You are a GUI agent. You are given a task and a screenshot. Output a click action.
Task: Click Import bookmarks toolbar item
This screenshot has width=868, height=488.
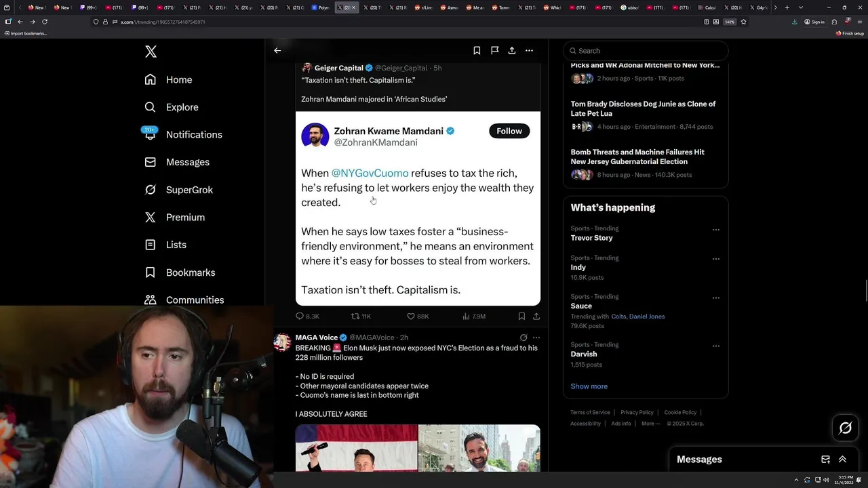(x=26, y=33)
